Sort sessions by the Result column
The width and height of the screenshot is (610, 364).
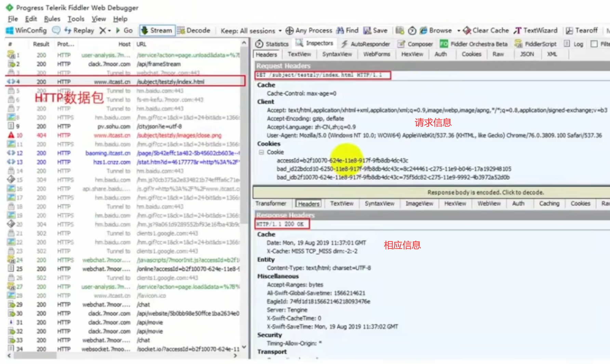tap(41, 44)
